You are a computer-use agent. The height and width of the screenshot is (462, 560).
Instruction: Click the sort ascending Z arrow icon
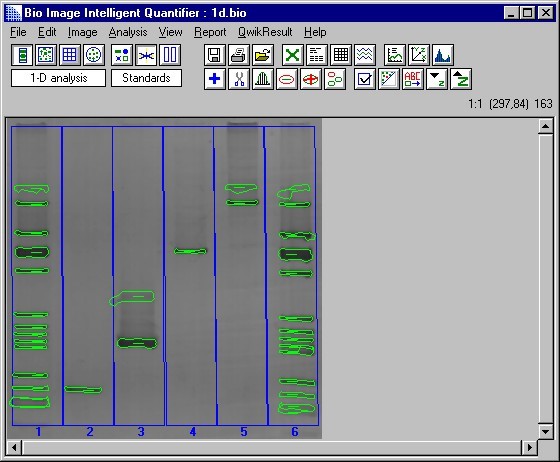(461, 79)
